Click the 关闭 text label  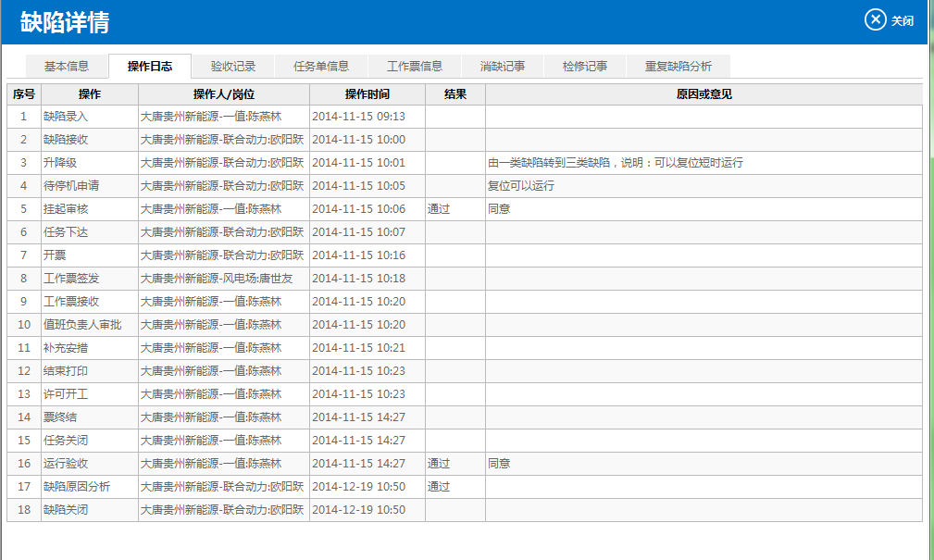[x=903, y=20]
